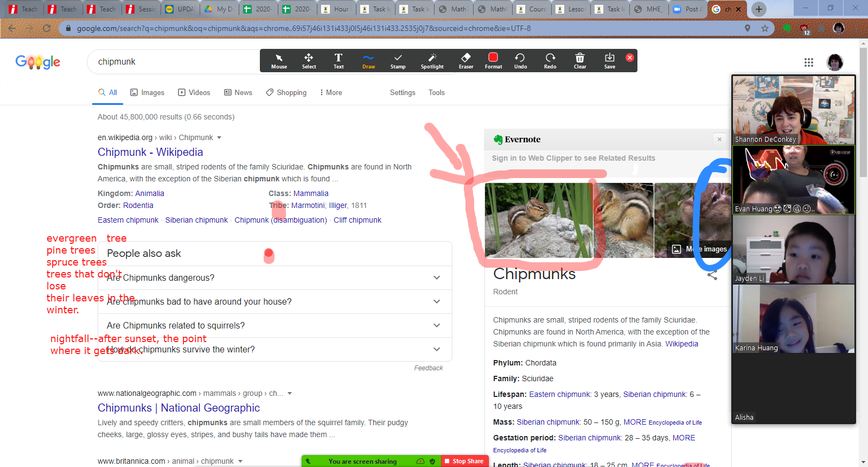
Task: Clear all annotations with trash icon
Action: point(580,61)
